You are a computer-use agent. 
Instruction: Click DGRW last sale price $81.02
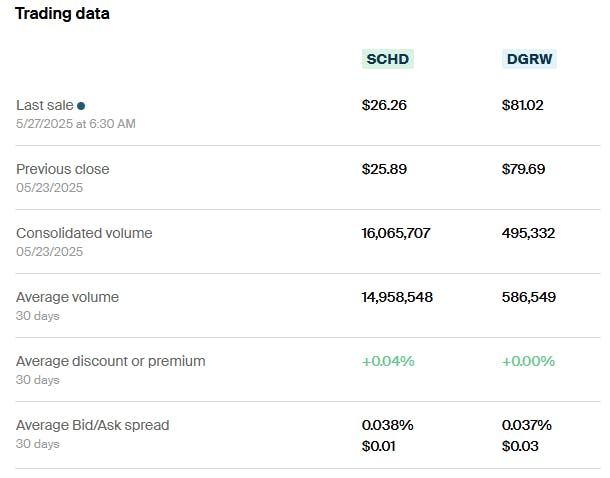[523, 105]
